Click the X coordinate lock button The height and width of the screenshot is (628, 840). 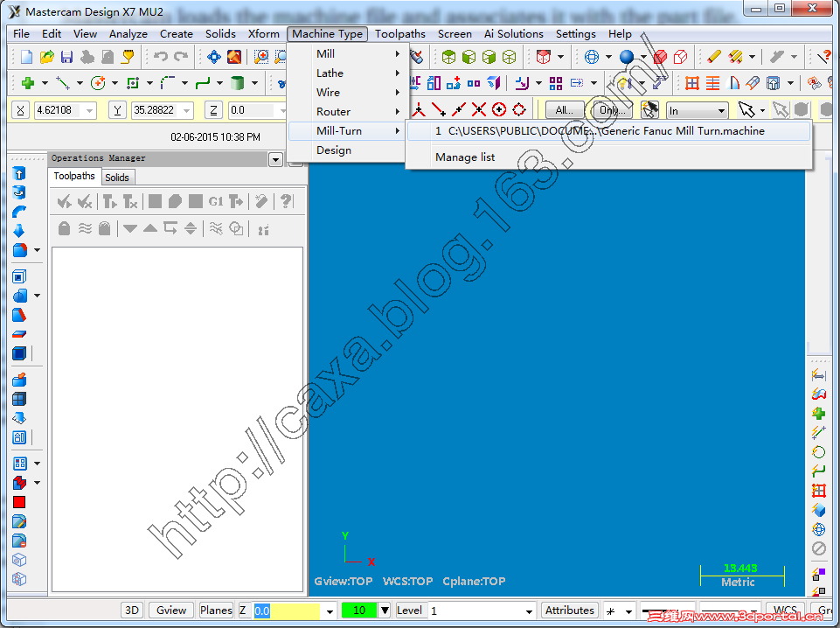[20, 110]
